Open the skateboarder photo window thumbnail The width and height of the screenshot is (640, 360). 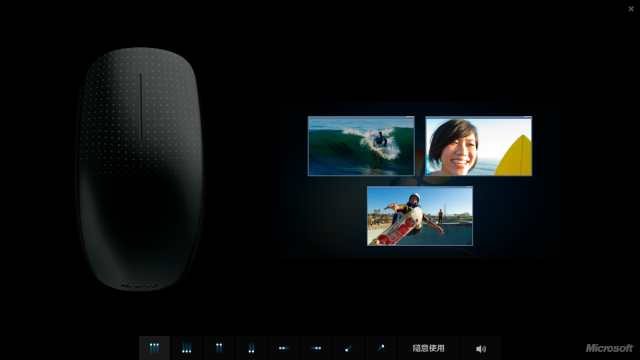[x=420, y=216]
